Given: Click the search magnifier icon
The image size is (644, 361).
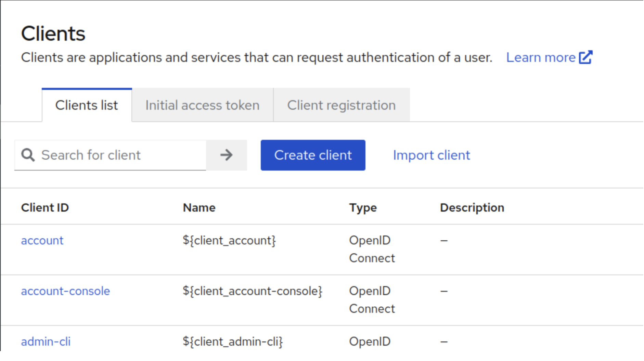Looking at the screenshot, I should 28,155.
